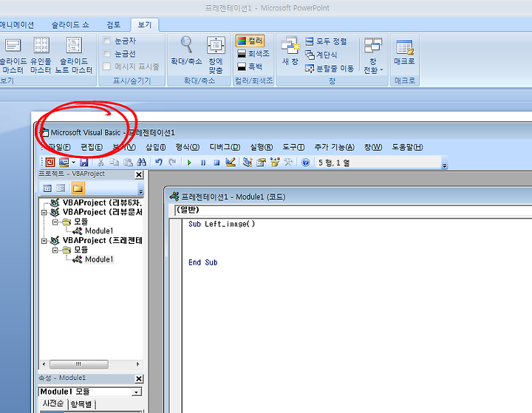Click the Undo arrow in VBA toolbar

click(x=158, y=163)
